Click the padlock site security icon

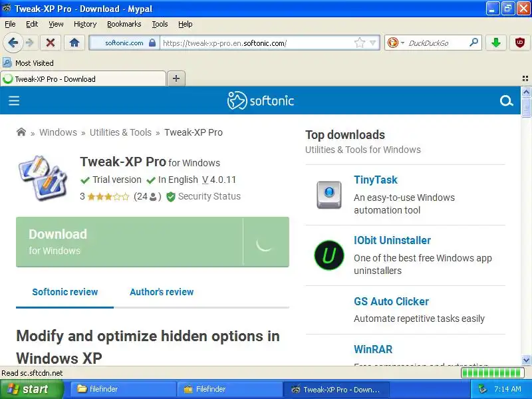(152, 43)
